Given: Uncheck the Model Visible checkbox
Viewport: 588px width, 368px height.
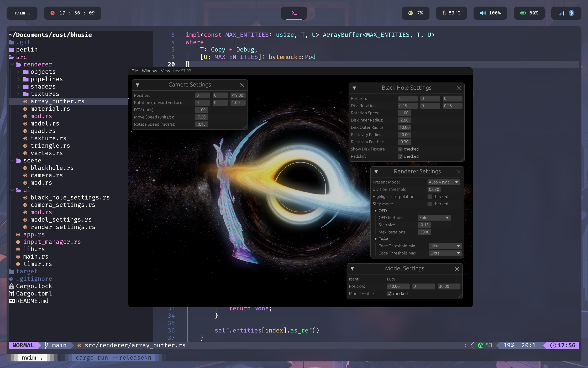Looking at the screenshot, I should (389, 294).
